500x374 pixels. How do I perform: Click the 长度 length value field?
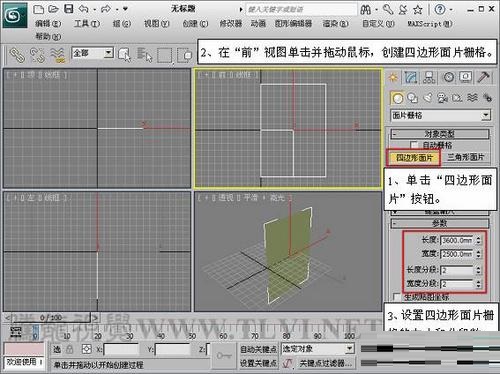pos(457,240)
